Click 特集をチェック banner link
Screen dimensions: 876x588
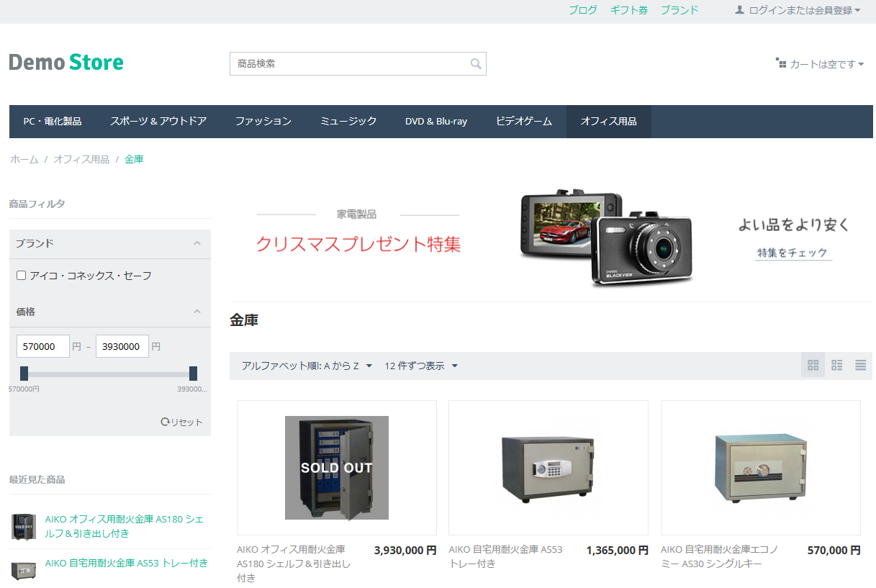[793, 253]
